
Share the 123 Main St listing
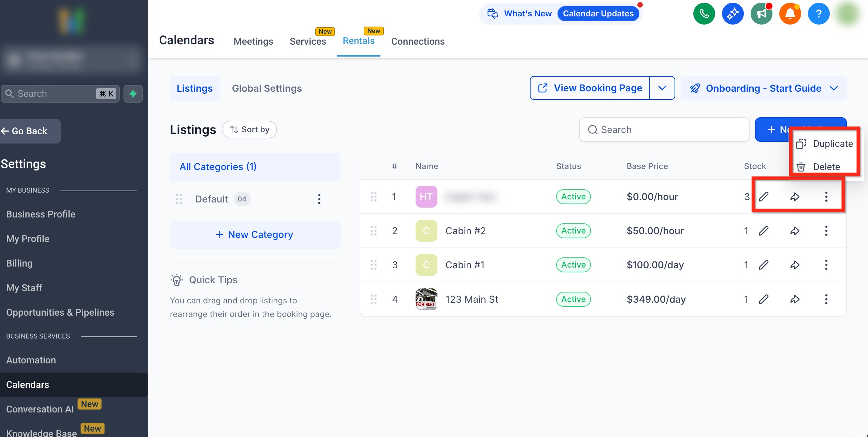(x=795, y=299)
